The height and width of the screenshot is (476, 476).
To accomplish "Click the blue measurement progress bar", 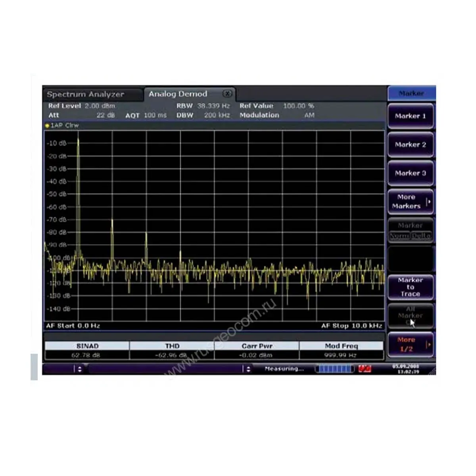I will pos(334,369).
